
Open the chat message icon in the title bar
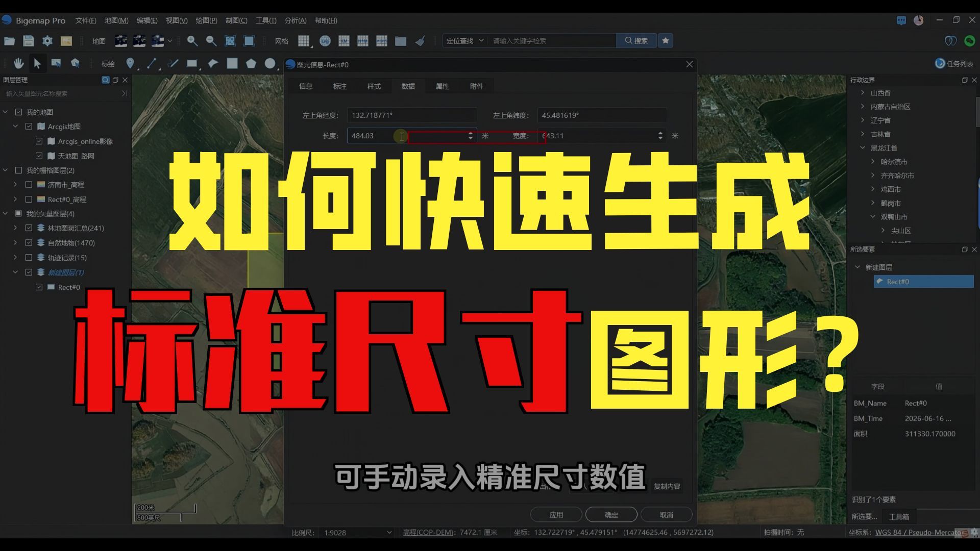pyautogui.click(x=901, y=20)
